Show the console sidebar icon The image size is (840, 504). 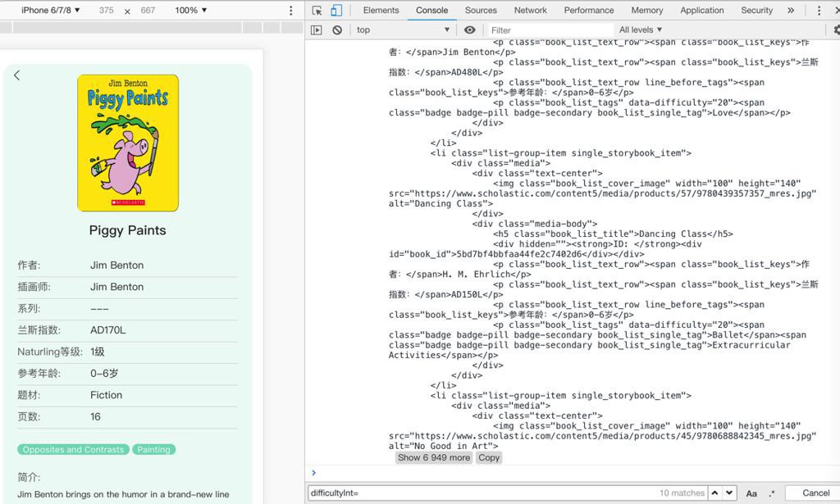[x=317, y=30]
